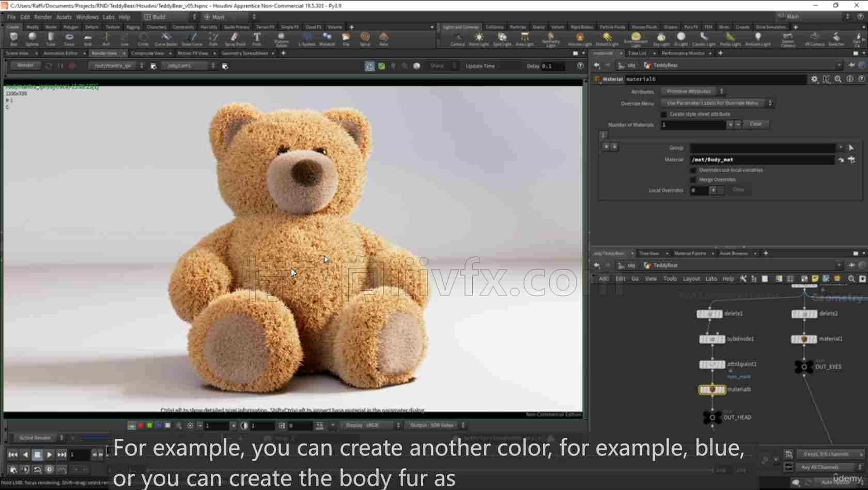Add a Spot Light from the shelf
868x490 pixels.
(502, 39)
